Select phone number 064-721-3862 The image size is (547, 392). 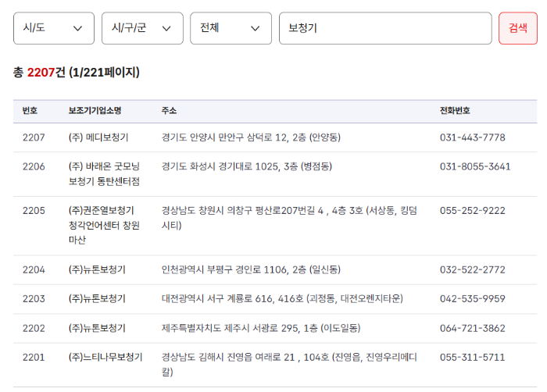(x=472, y=329)
